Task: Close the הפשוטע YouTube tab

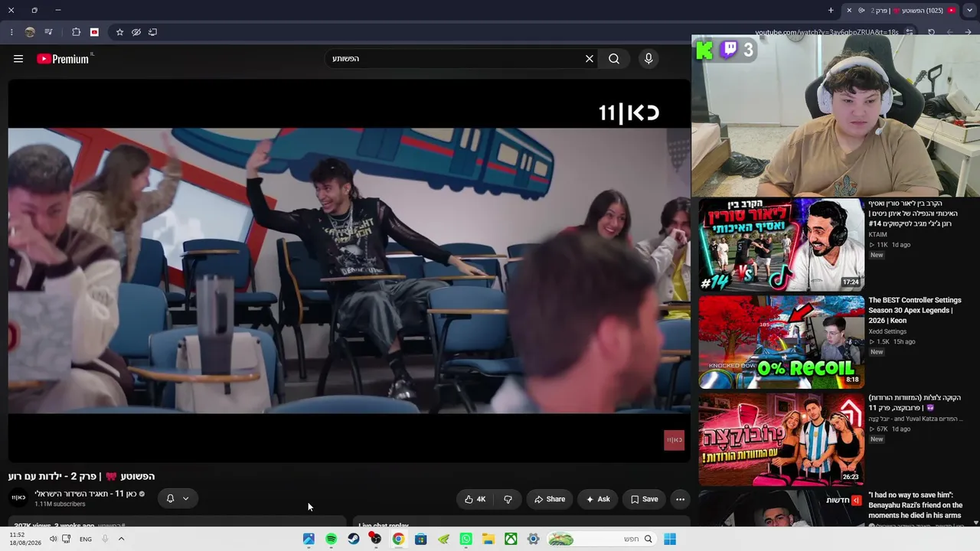Action: point(848,11)
